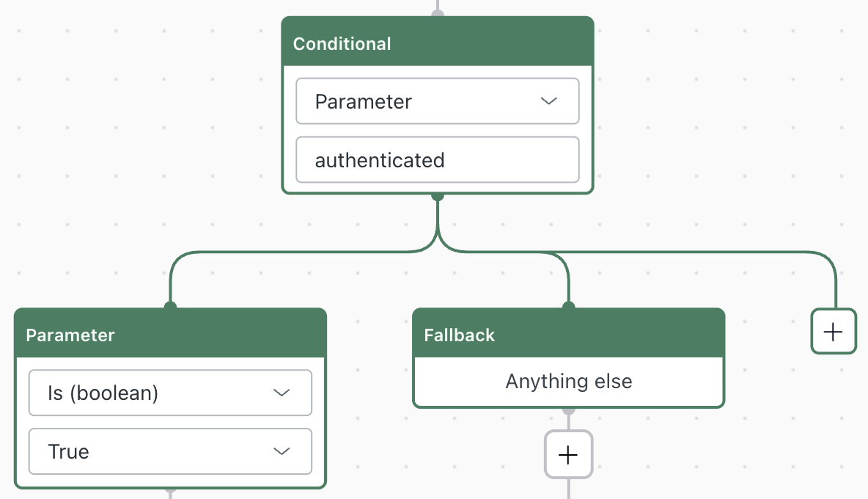
Task: Select the Parameter node title bar
Action: [x=170, y=335]
